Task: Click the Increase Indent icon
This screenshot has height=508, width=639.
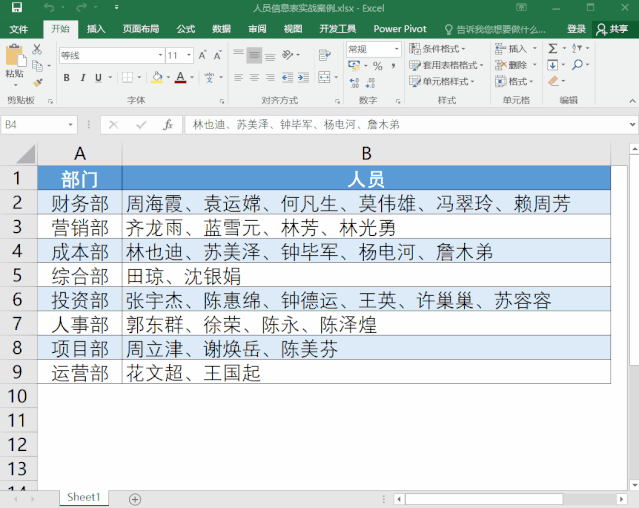Action: pos(304,77)
